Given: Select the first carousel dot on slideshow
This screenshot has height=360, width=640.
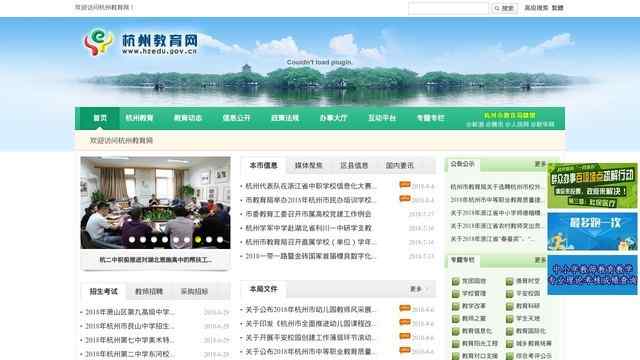Looking at the screenshot, I should pyautogui.click(x=132, y=240).
